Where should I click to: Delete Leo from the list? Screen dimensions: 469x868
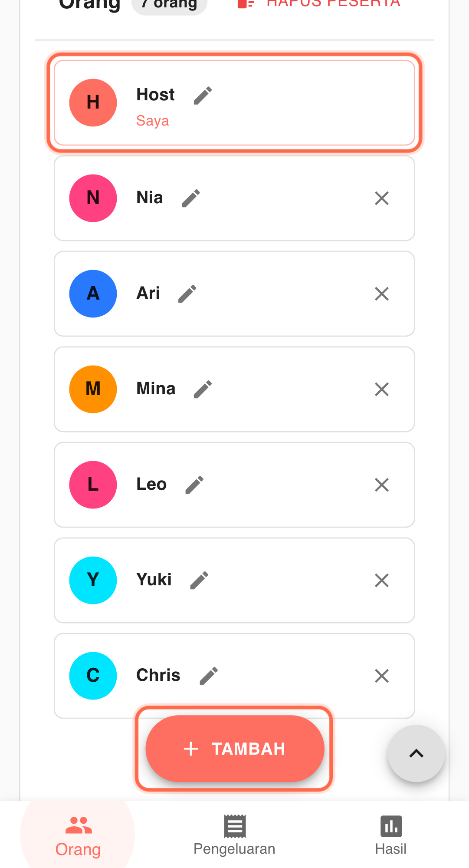coord(382,485)
